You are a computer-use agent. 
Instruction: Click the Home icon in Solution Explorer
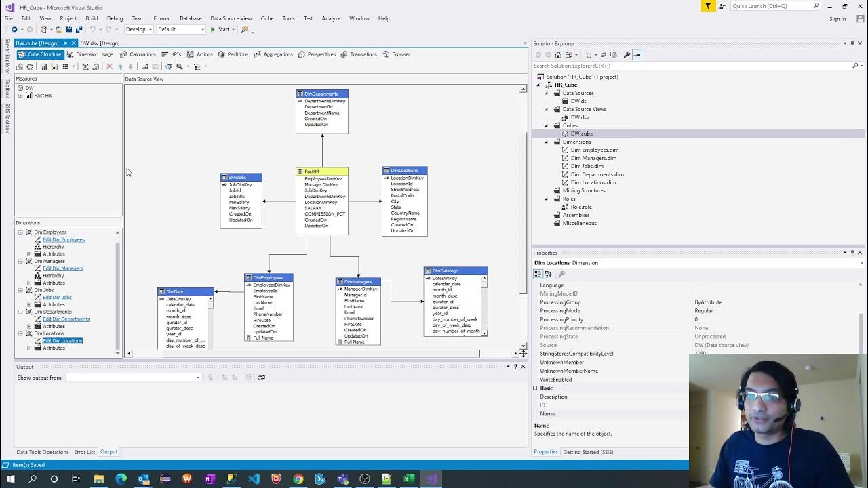pos(558,54)
